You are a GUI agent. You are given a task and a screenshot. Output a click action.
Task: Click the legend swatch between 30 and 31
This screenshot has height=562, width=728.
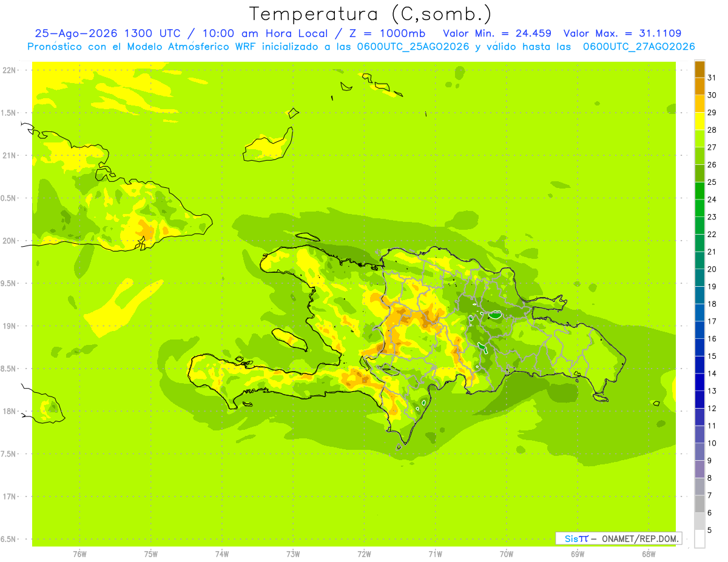(699, 86)
